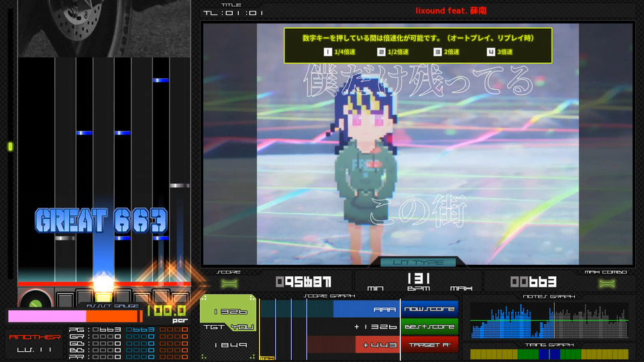Click the ASSIST GAUGE label
This screenshot has height=362, width=644.
[x=113, y=306]
